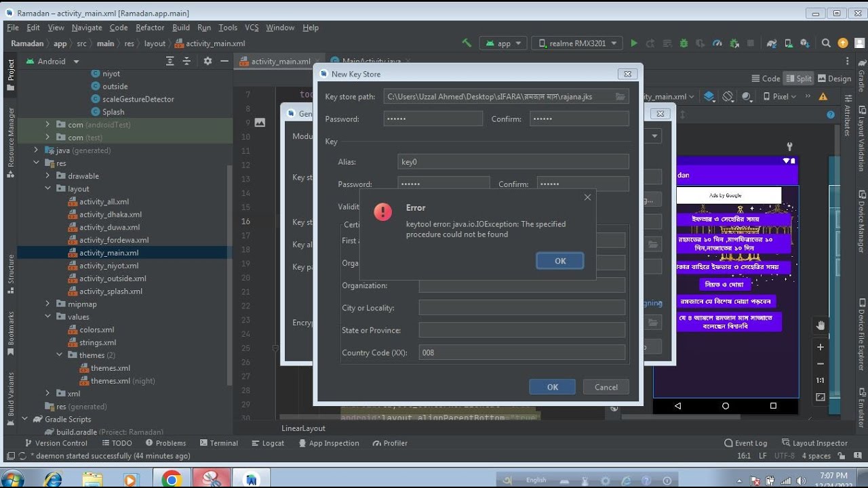Open the Build menu
The width and height of the screenshot is (868, 488).
(181, 28)
